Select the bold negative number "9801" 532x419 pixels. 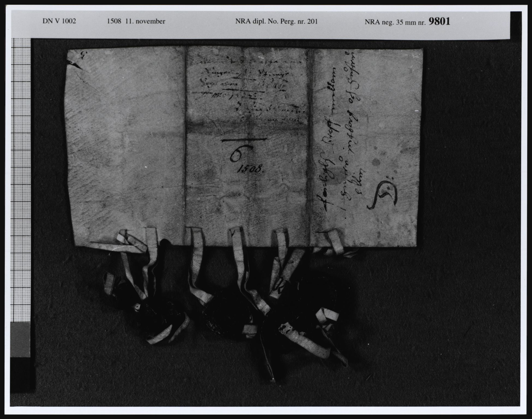(x=439, y=21)
